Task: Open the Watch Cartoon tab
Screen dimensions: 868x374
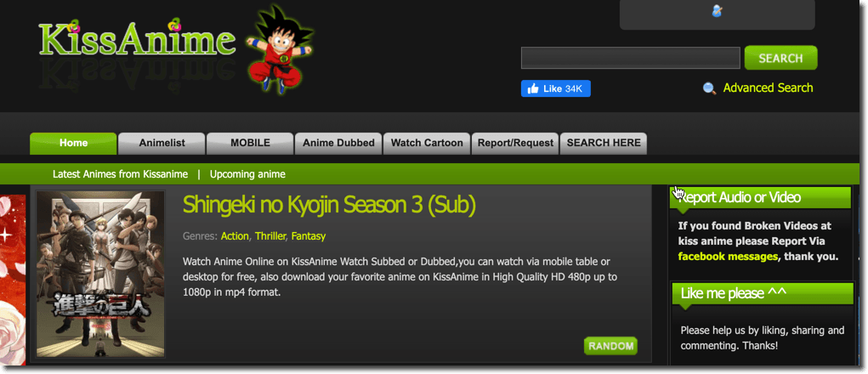Action: point(427,144)
